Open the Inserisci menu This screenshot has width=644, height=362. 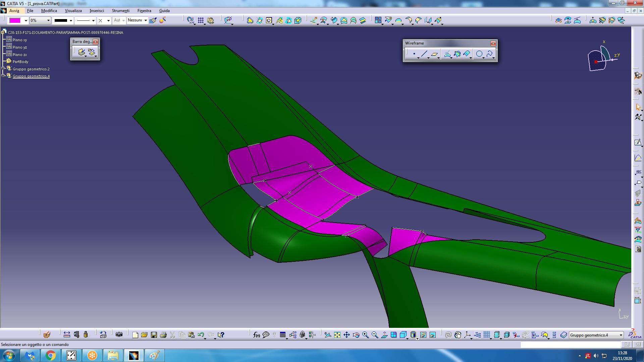point(97,11)
